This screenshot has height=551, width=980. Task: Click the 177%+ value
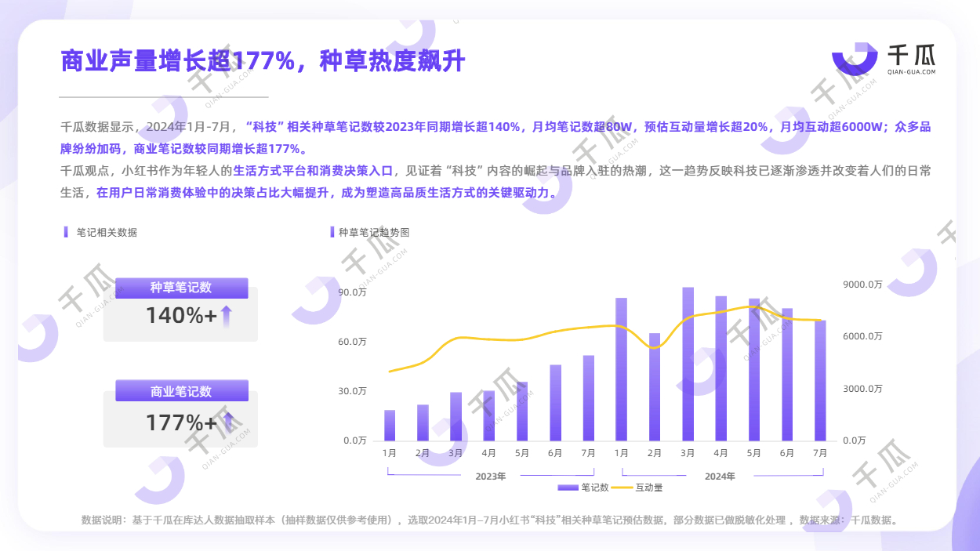[x=181, y=422]
